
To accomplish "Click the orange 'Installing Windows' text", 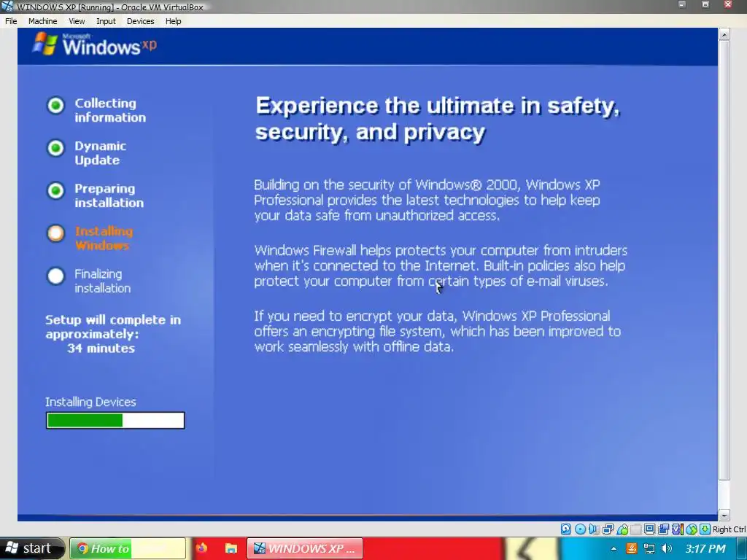I will point(104,238).
